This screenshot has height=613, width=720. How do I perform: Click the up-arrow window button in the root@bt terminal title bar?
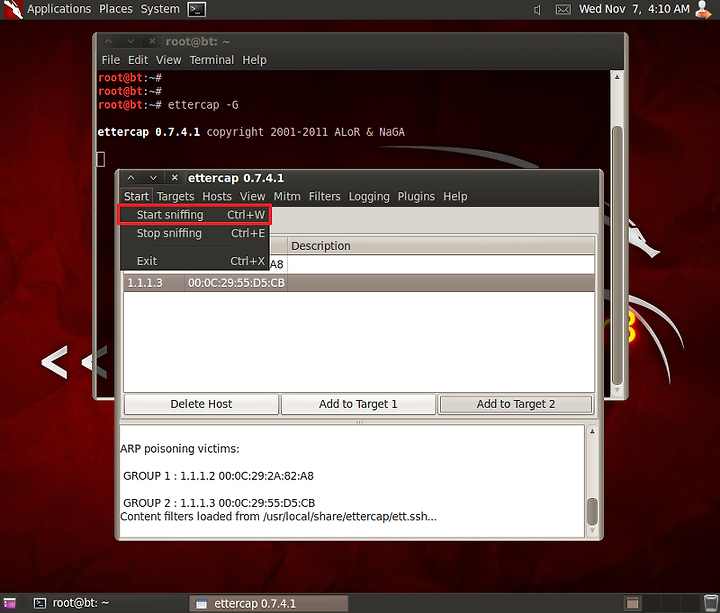click(108, 41)
